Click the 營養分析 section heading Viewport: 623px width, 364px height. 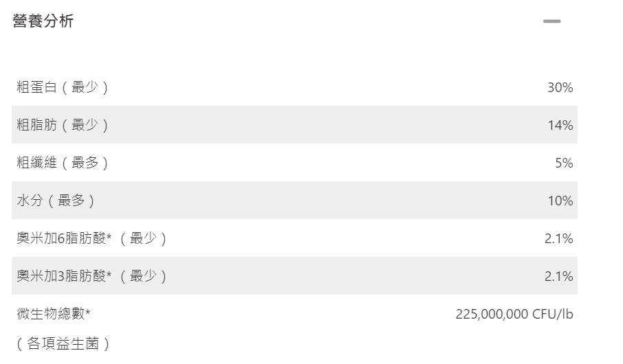coord(43,21)
